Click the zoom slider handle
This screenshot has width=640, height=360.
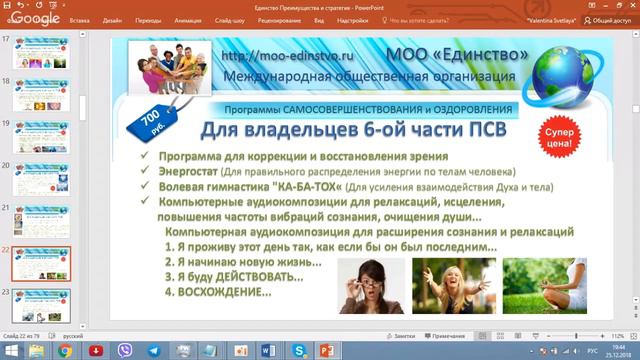(x=576, y=336)
